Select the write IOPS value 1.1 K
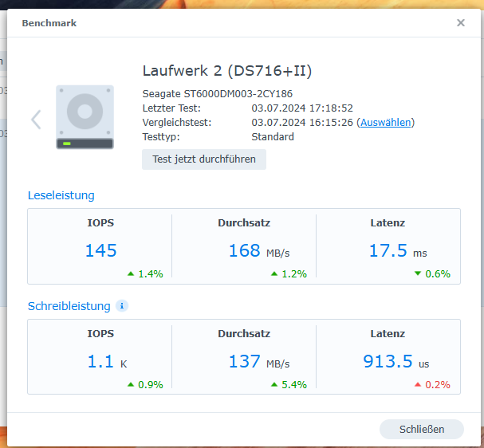The image size is (484, 448). coord(107,361)
